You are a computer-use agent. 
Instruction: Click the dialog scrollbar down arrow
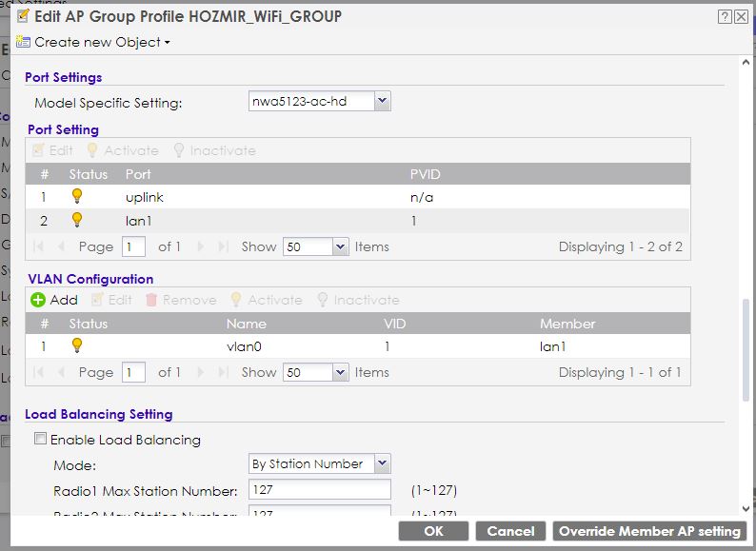[746, 508]
